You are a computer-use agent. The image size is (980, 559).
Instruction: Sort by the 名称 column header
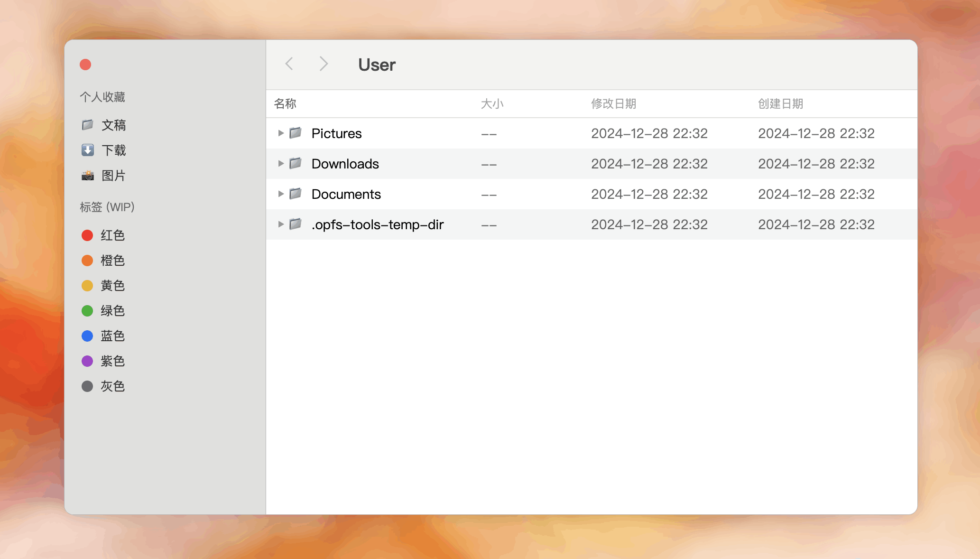(x=285, y=103)
